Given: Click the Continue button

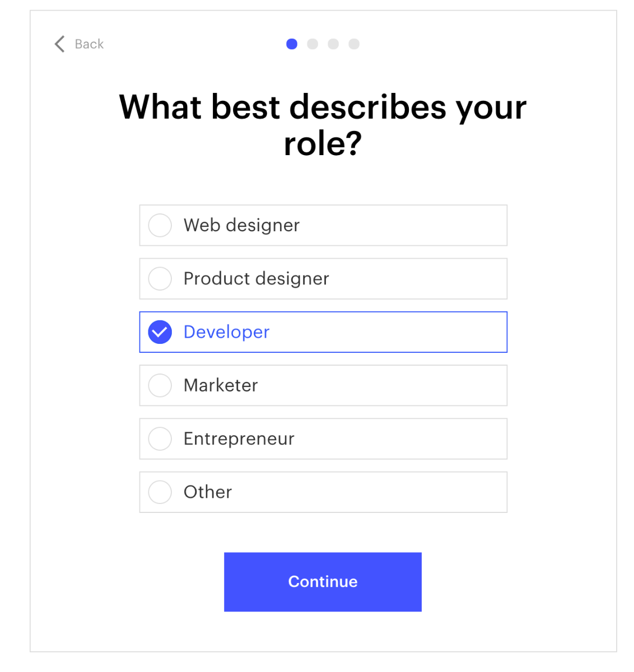Looking at the screenshot, I should click(323, 582).
